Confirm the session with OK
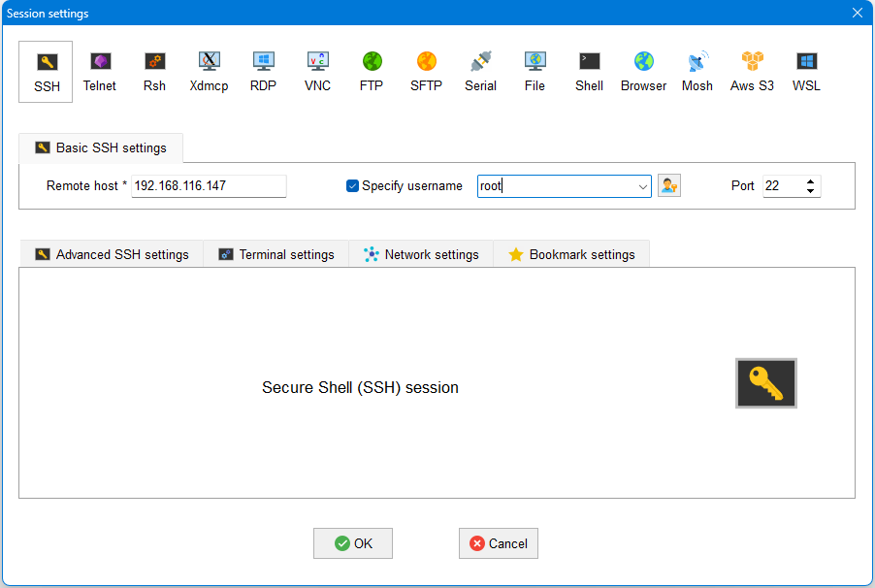 coord(353,543)
